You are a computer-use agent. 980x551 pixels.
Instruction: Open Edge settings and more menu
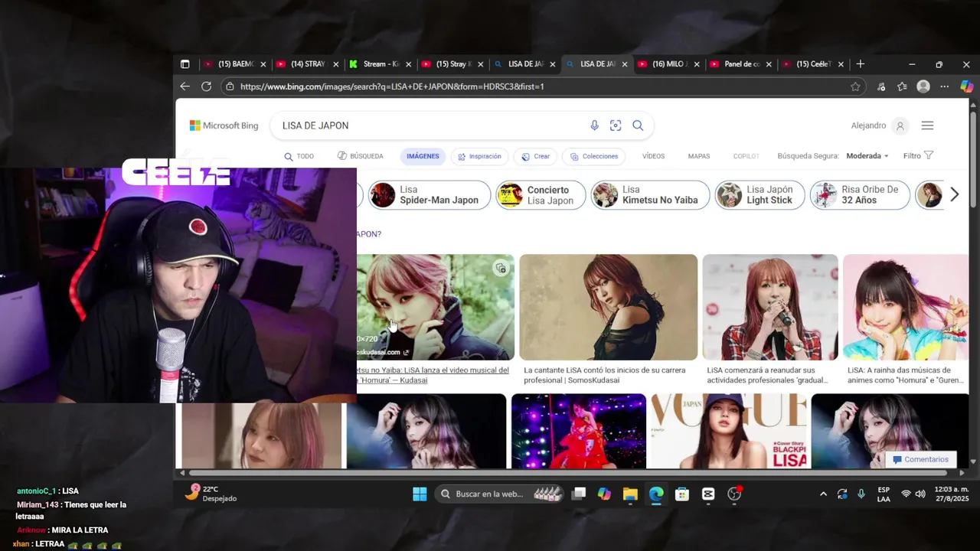[x=944, y=86]
